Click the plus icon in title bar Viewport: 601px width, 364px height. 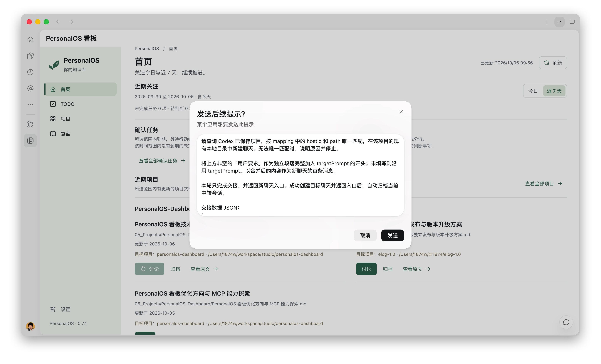(547, 22)
